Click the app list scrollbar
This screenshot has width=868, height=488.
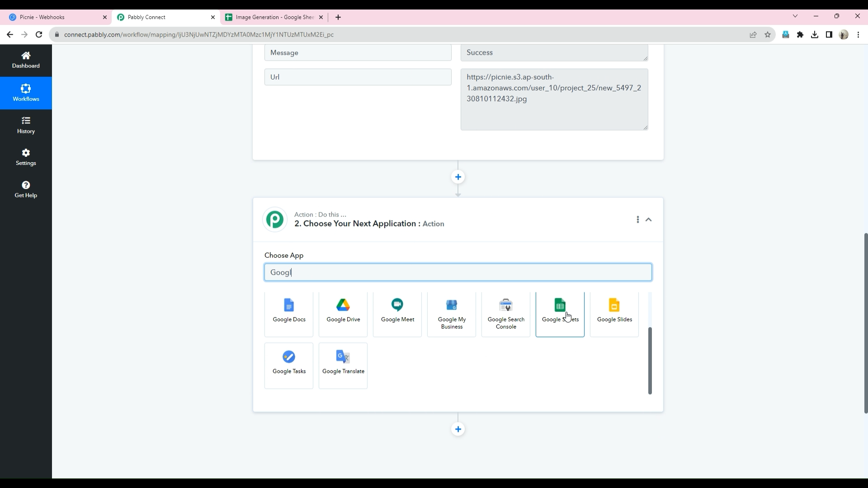tap(650, 361)
